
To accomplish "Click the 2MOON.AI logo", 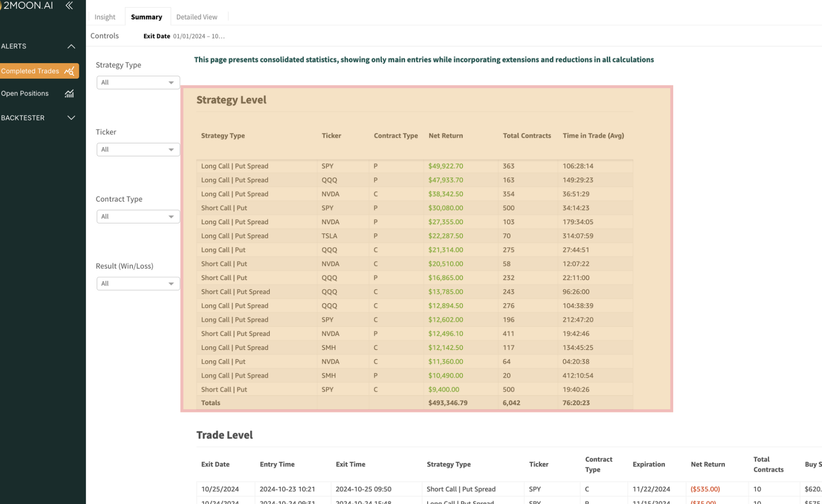I will (x=27, y=6).
